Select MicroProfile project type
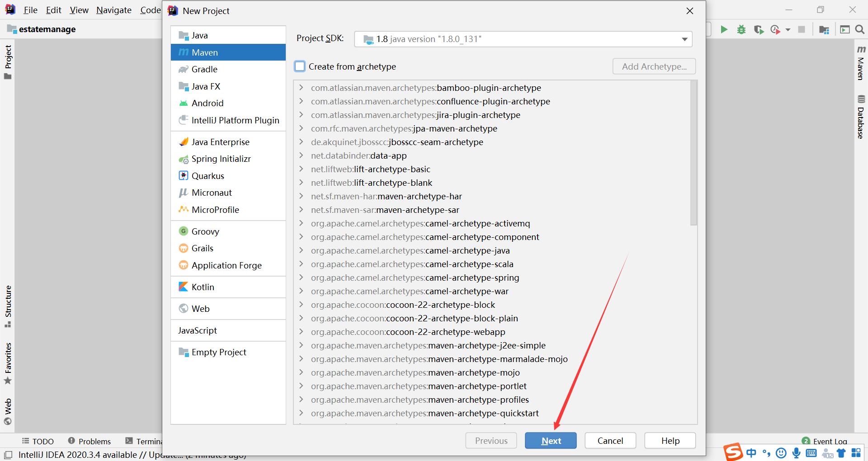Screen dimensions: 868x461 tap(228, 210)
